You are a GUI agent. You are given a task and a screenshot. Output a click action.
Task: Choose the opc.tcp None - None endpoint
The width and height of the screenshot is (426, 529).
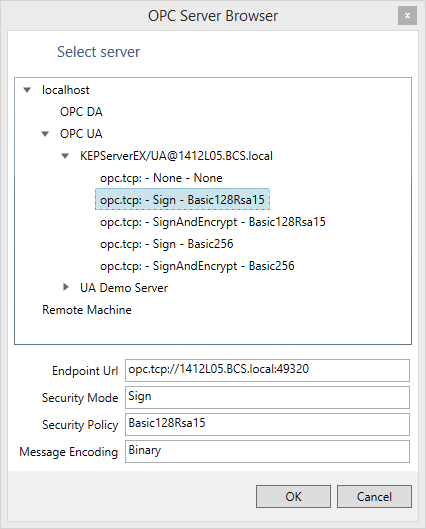click(161, 178)
